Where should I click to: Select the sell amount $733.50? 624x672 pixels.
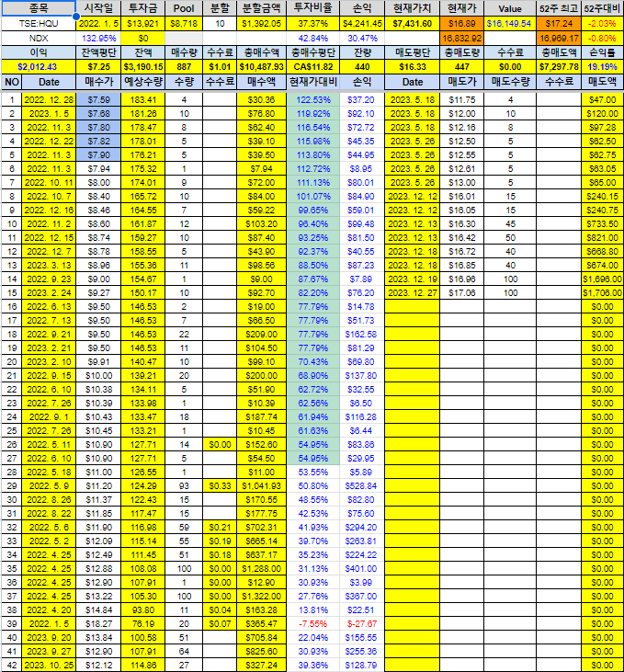[x=603, y=223]
